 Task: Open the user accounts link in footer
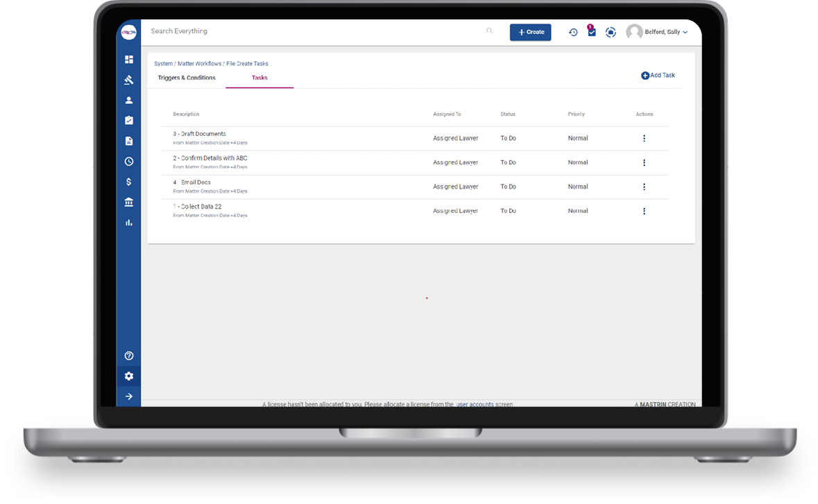click(475, 404)
